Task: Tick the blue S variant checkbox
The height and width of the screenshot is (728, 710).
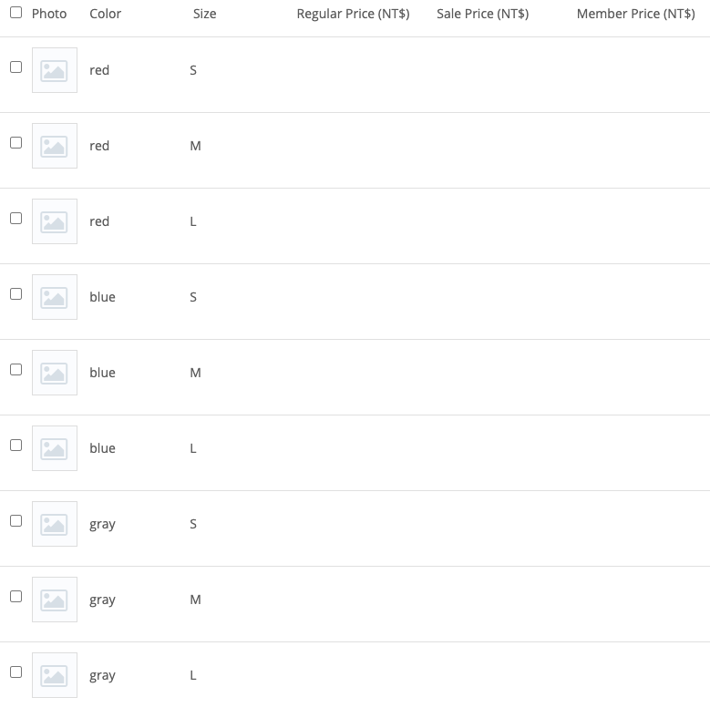Action: [15, 294]
